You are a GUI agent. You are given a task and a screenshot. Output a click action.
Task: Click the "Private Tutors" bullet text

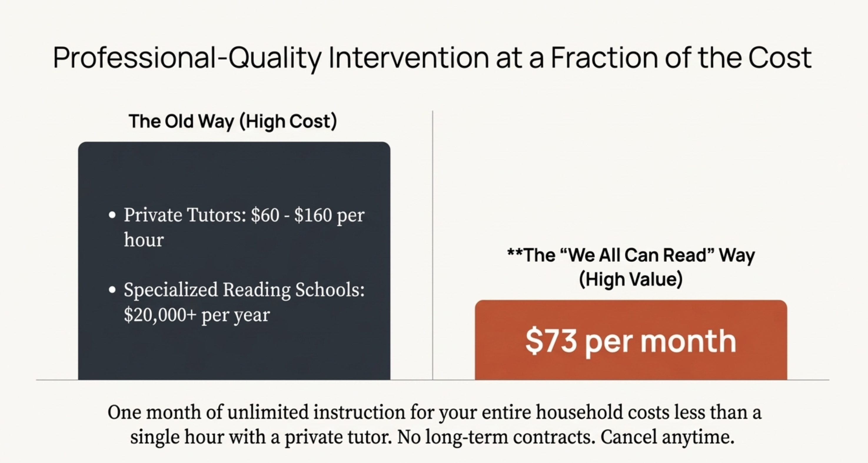coord(185,215)
